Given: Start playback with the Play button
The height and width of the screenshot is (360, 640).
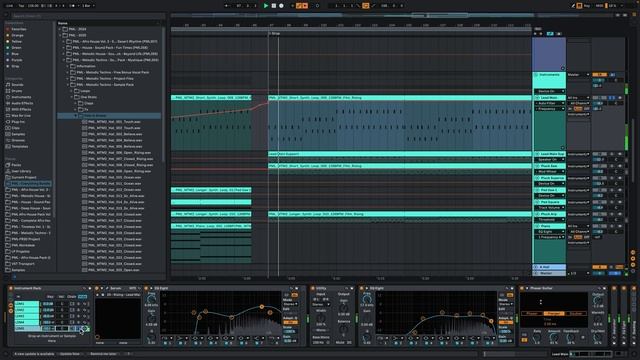Looking at the screenshot, I should [266, 6].
